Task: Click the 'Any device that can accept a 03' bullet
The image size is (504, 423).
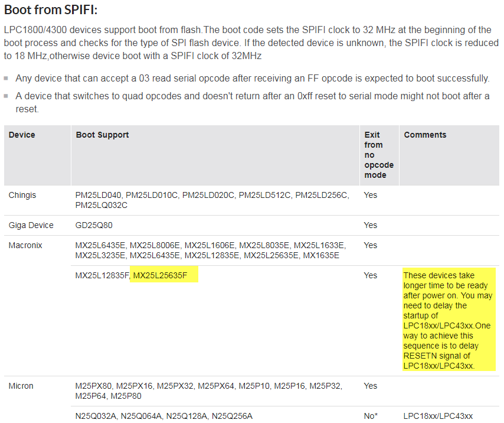Action: [x=253, y=78]
